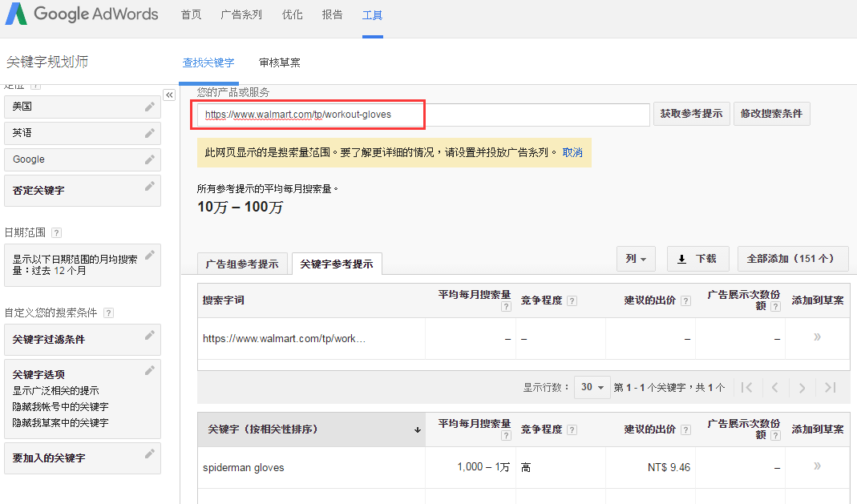Viewport: 857px width, 504px height.
Task: Edit the 英语 language pencil icon
Action: pos(149,133)
